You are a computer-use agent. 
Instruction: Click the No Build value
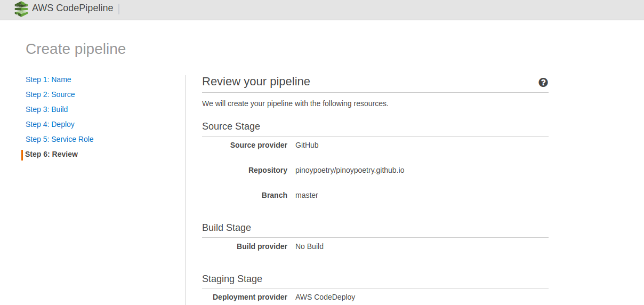[x=309, y=246]
